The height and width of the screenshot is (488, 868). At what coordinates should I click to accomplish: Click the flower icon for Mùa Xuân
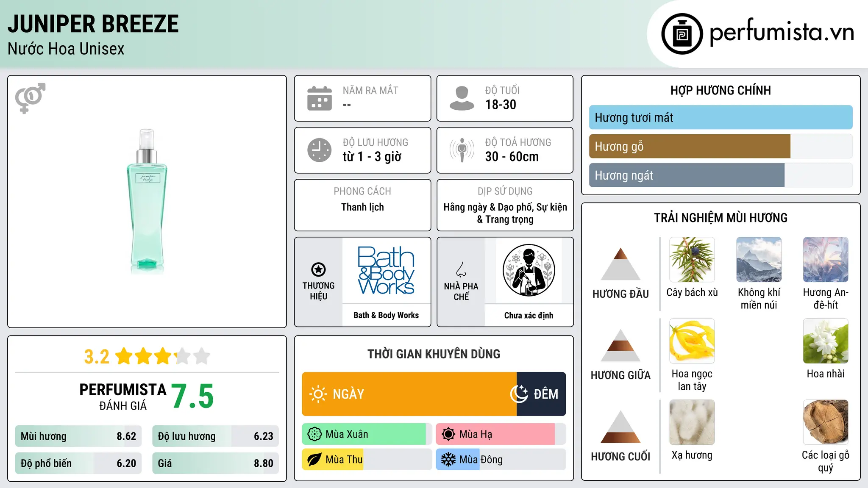tap(314, 434)
